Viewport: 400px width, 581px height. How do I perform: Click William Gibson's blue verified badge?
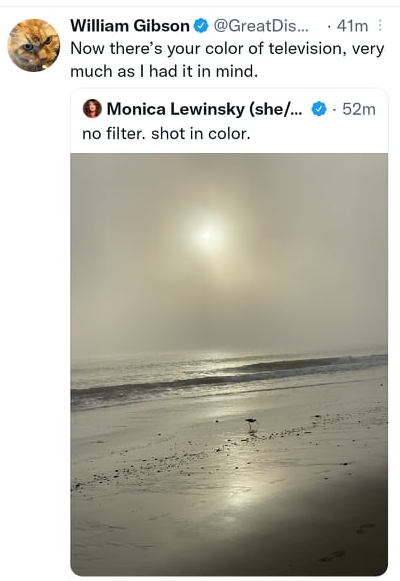click(x=201, y=26)
